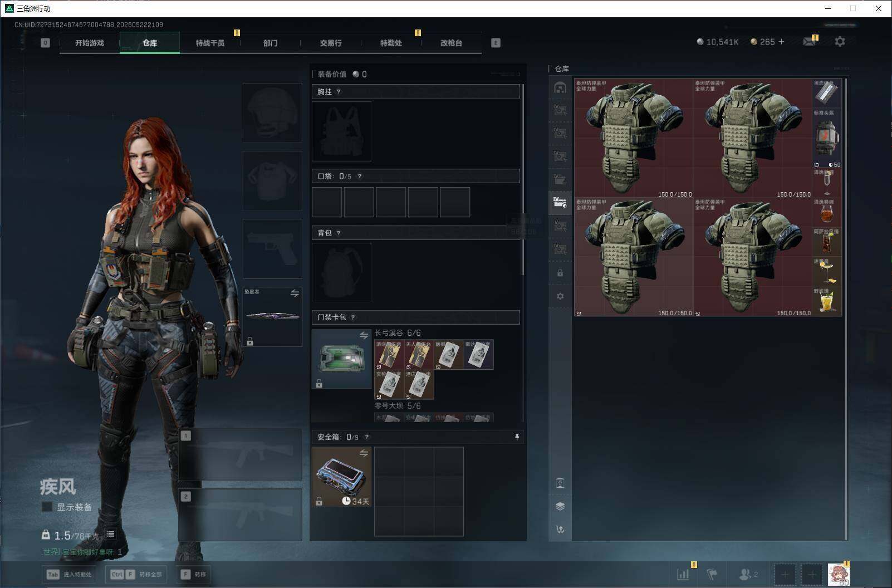Viewport: 892px width, 588px height.
Task: Select the highlighted active IV storage box
Action: coord(560,202)
